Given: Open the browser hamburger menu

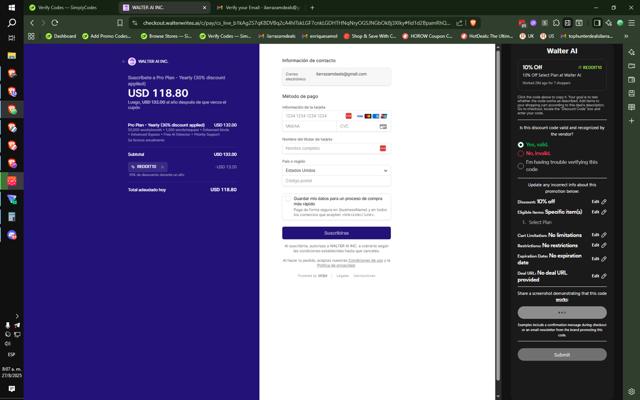Looking at the screenshot, I should point(631,23).
